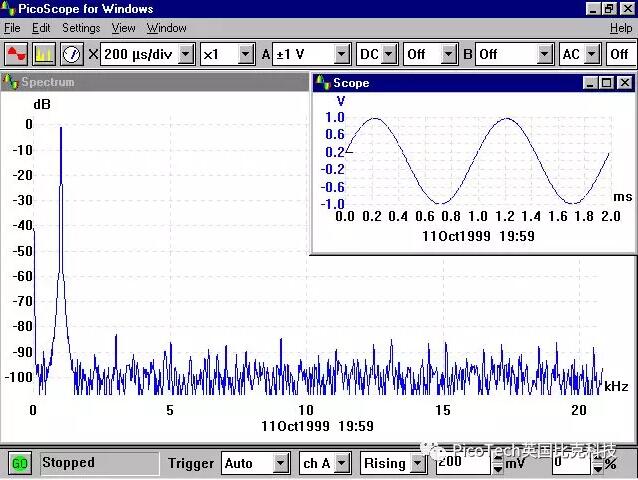This screenshot has width=638, height=480.
Task: Toggle the green GO start/stop button
Action: [19, 463]
